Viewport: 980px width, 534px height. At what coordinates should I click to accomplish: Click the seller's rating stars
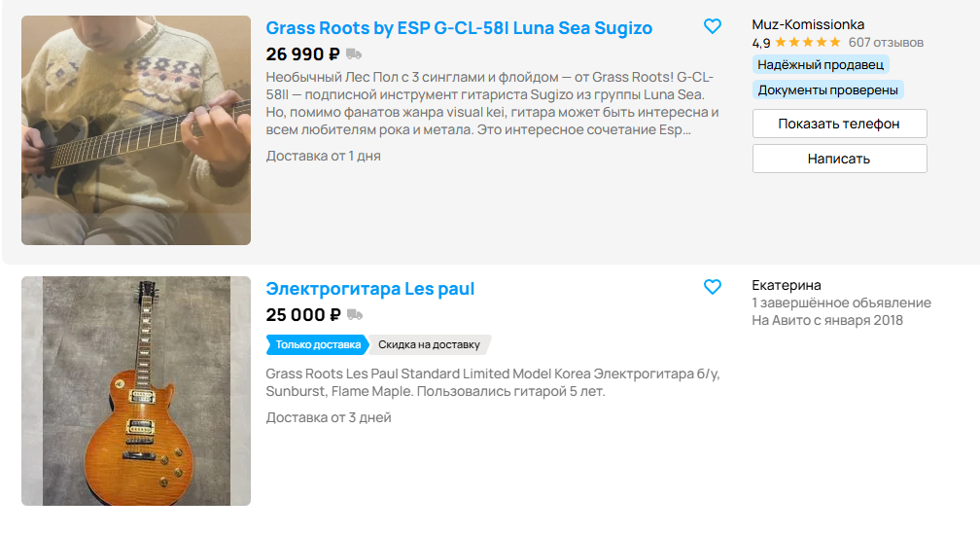click(807, 43)
